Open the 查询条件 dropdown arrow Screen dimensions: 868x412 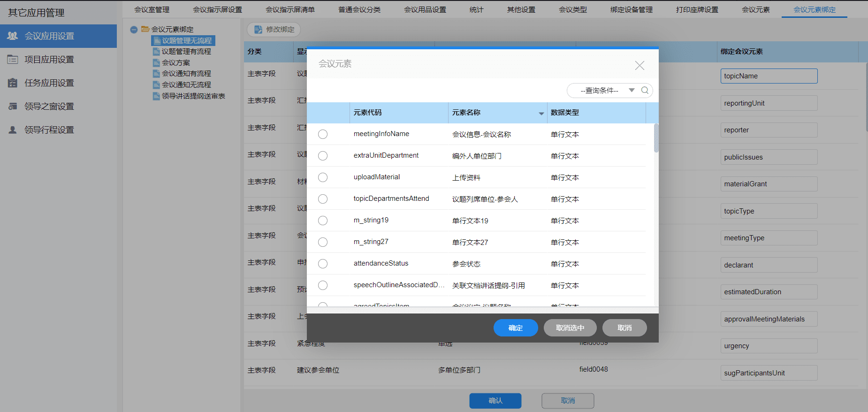[x=632, y=90]
